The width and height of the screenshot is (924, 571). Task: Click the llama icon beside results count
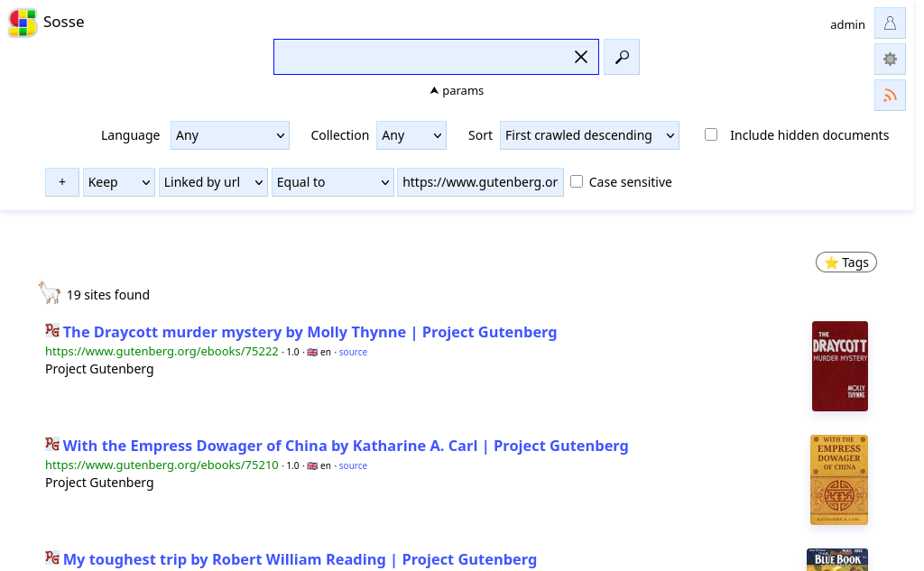coord(50,292)
